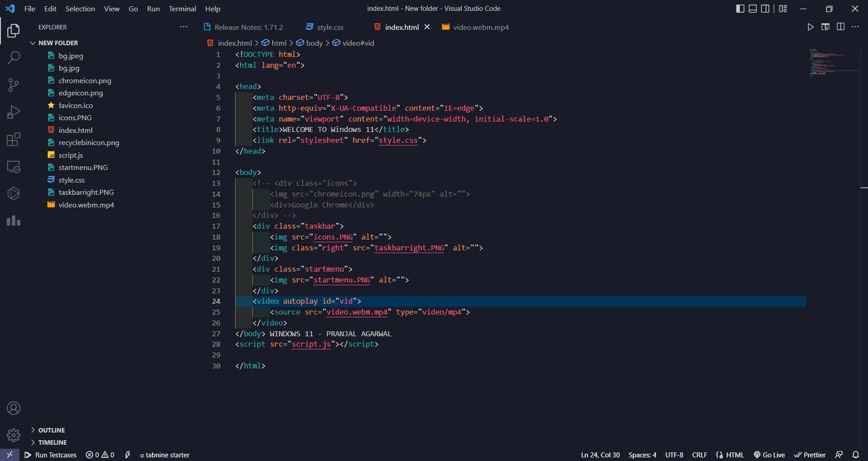This screenshot has width=868, height=461.
Task: Click tabnine starter in status bar
Action: (x=165, y=455)
